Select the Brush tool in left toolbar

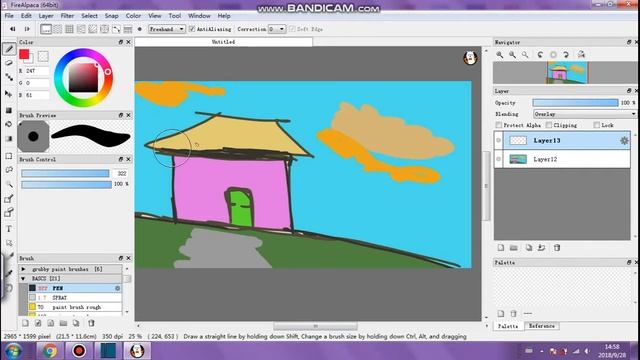9,49
